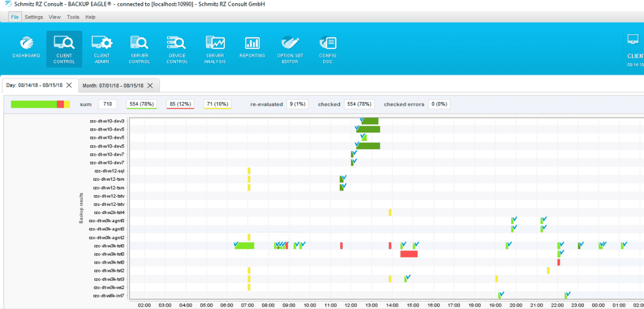Click the green 554 (78%) successful filter
Viewport: 644px width, 309px height.
142,104
